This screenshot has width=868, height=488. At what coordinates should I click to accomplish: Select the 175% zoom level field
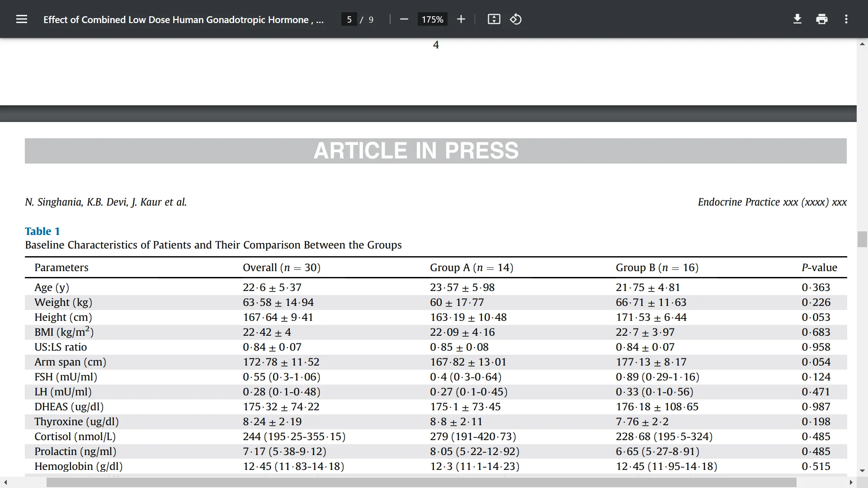click(x=432, y=19)
